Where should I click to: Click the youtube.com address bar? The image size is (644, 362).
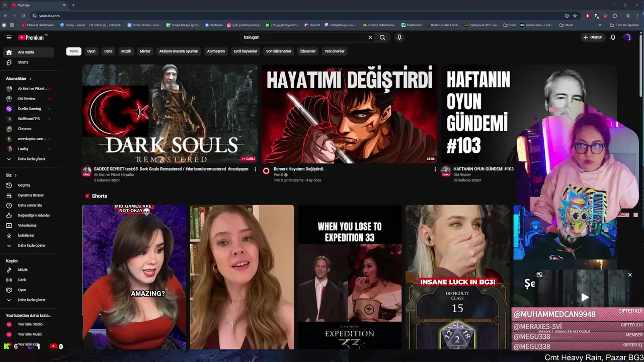[297, 16]
